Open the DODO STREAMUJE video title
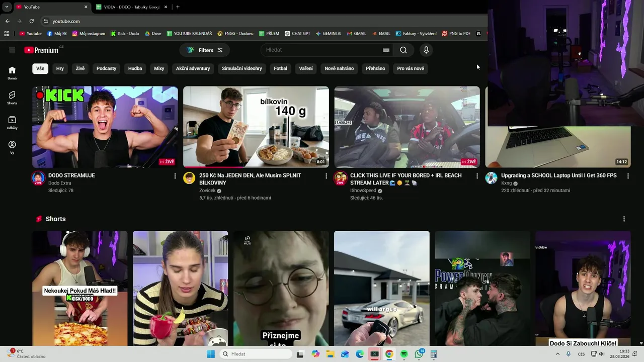Image resolution: width=644 pixels, height=362 pixels. 71,175
